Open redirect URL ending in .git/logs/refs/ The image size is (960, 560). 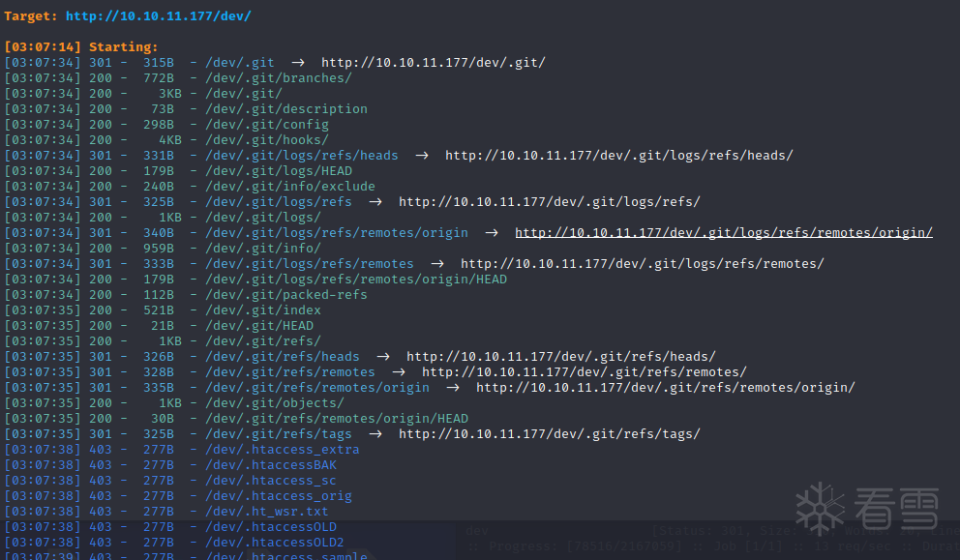[x=549, y=202]
